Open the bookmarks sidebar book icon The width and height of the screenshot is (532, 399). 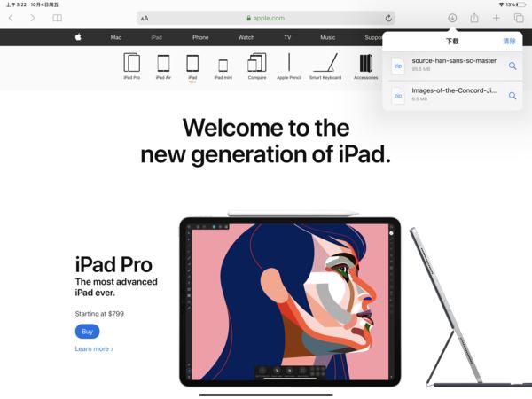coord(57,18)
